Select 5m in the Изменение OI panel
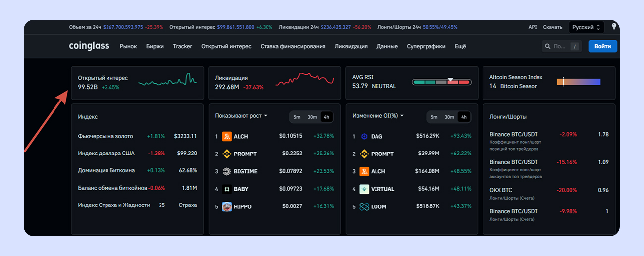The height and width of the screenshot is (256, 644). pyautogui.click(x=434, y=117)
